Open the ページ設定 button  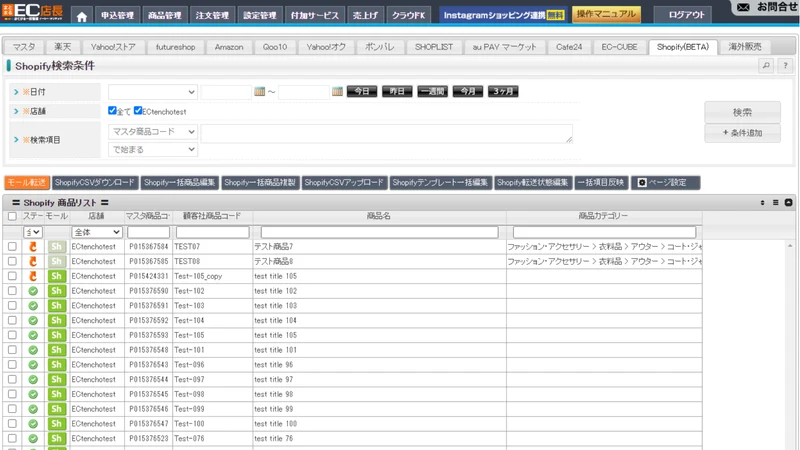[665, 183]
